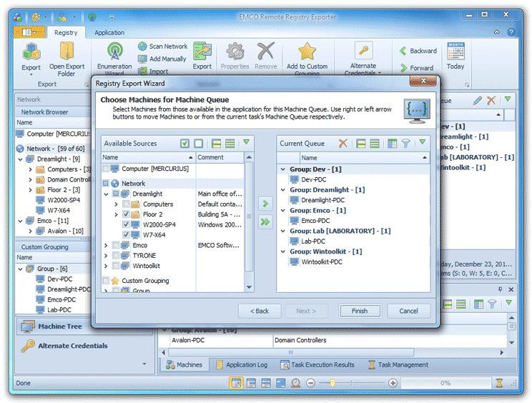Screen dimensions: 532x403
Task: Click the filter funnel icon in Current Queue
Action: click(406, 144)
